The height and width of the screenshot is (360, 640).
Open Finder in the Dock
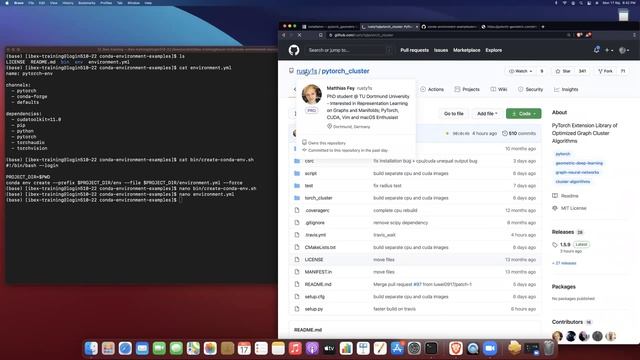tap(91, 348)
